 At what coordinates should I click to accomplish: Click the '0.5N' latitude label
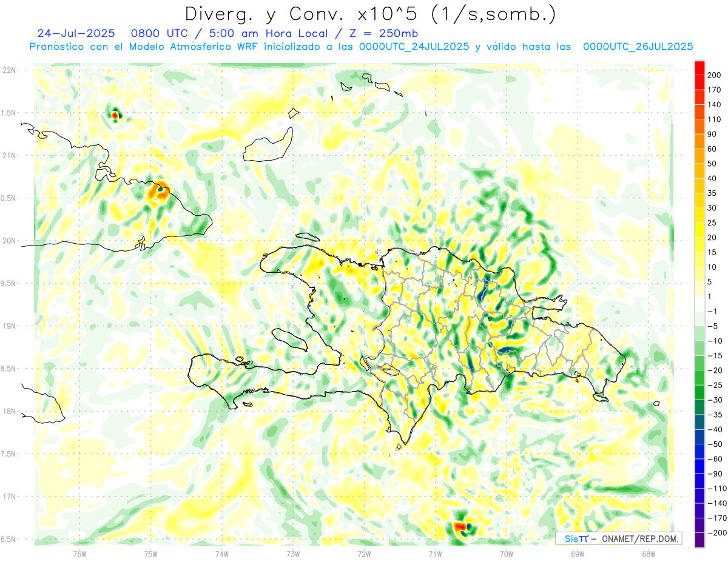tap(8, 198)
